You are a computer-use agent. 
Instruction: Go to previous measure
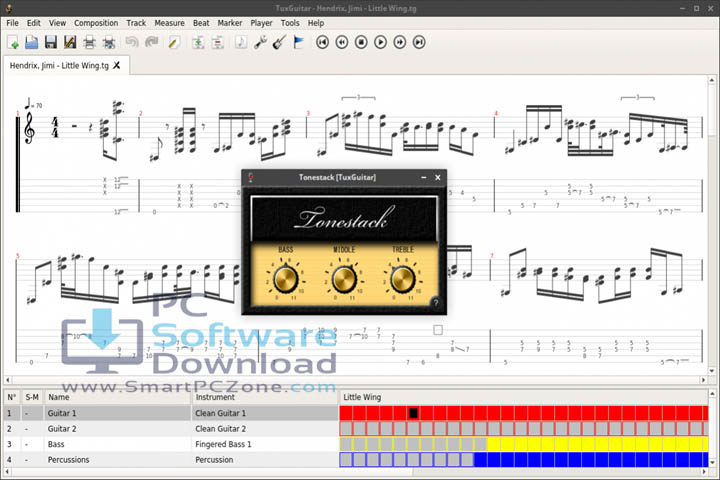(x=342, y=42)
